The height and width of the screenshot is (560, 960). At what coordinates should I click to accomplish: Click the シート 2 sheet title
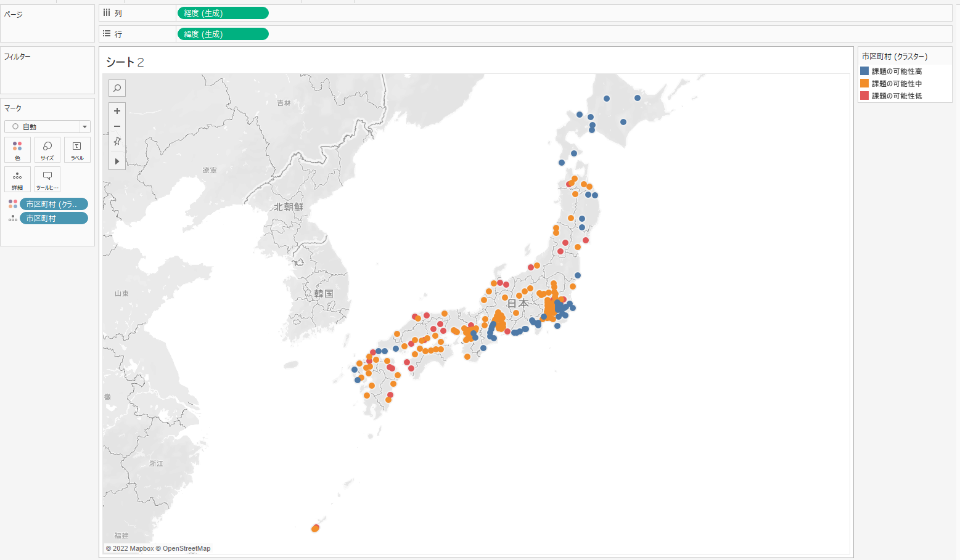(125, 62)
